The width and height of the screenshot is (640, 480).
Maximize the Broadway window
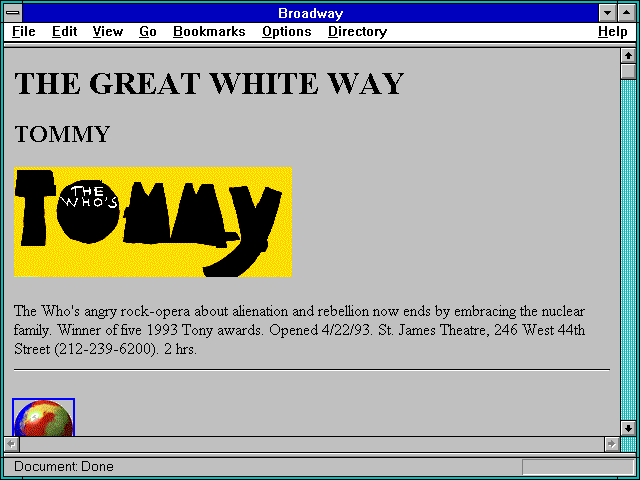pyautogui.click(x=627, y=13)
